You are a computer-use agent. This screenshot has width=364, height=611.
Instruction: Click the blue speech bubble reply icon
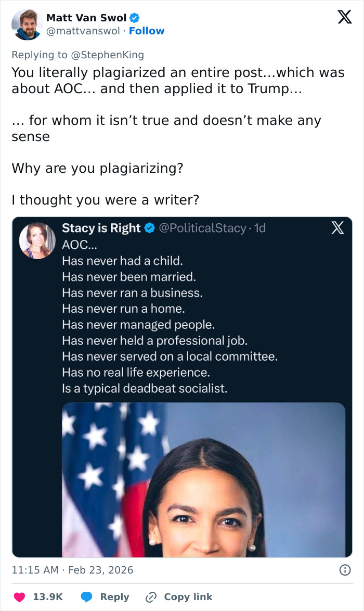(87, 597)
